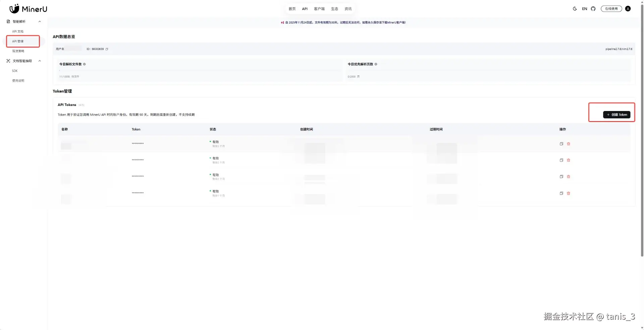Click the 创建 Token button
The height and width of the screenshot is (330, 644).
click(616, 115)
